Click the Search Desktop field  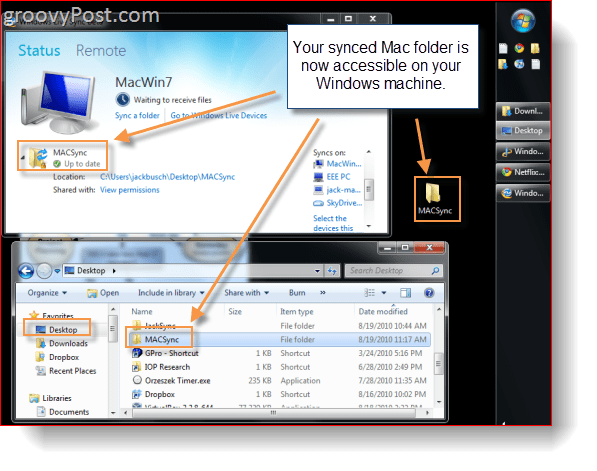(394, 271)
